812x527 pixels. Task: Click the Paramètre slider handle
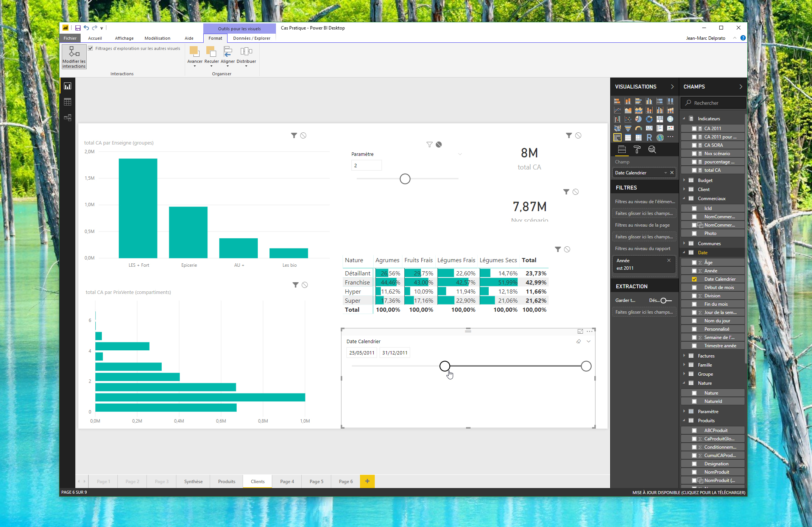pyautogui.click(x=405, y=179)
